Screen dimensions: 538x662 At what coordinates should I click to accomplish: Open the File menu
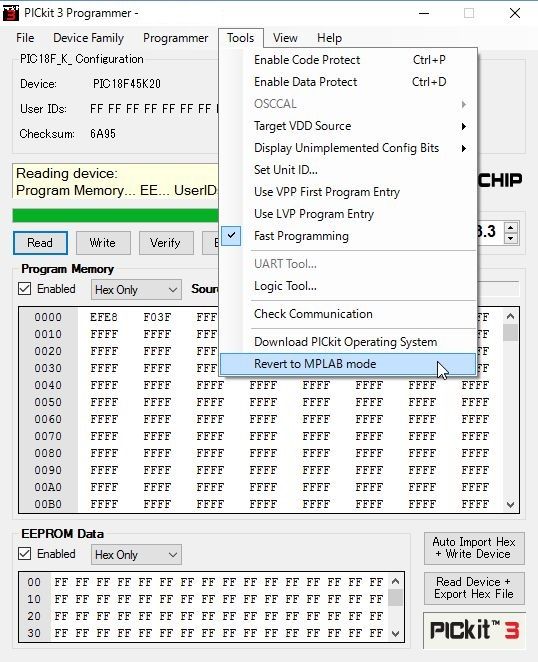click(25, 38)
